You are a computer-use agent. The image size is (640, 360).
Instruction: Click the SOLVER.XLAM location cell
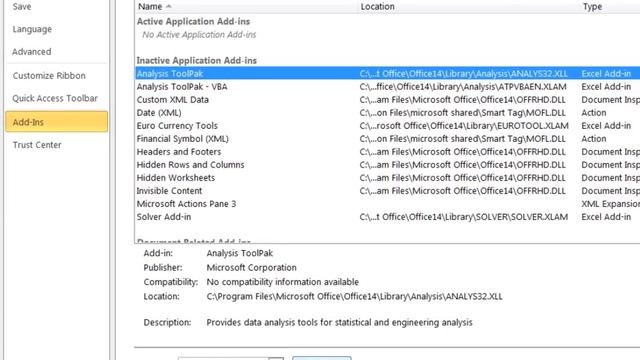coord(464,217)
